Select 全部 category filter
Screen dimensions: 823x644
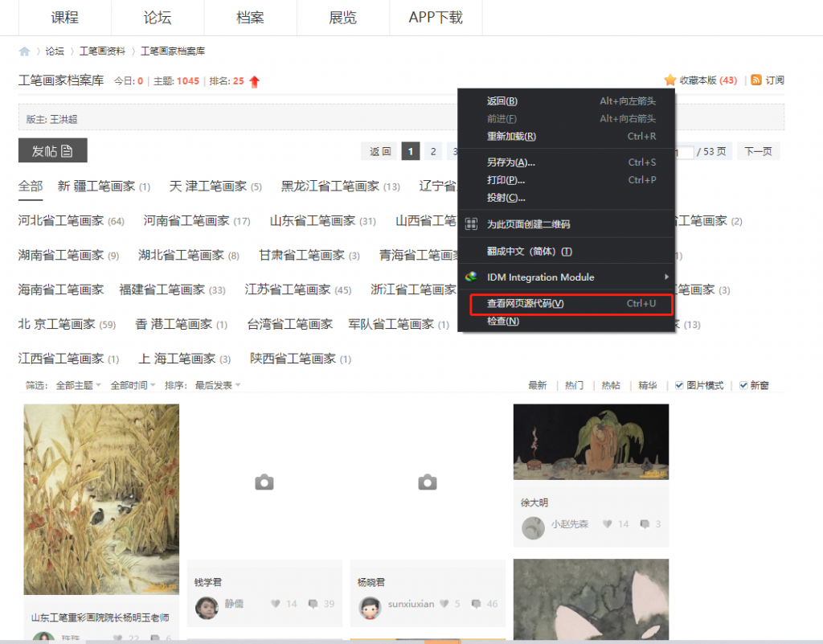tap(31, 186)
